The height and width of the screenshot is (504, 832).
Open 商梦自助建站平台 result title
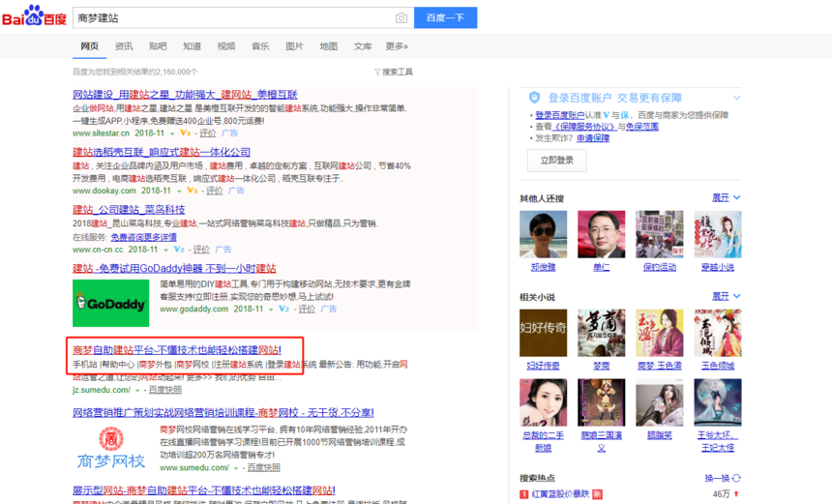177,350
